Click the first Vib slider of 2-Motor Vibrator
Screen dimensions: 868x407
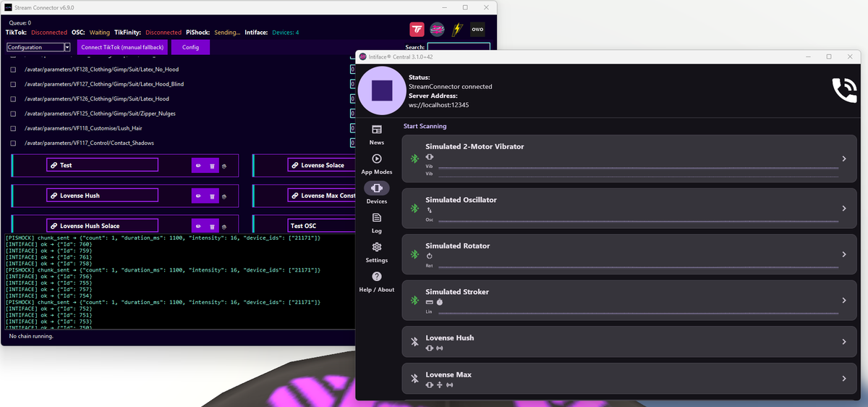[x=639, y=168]
